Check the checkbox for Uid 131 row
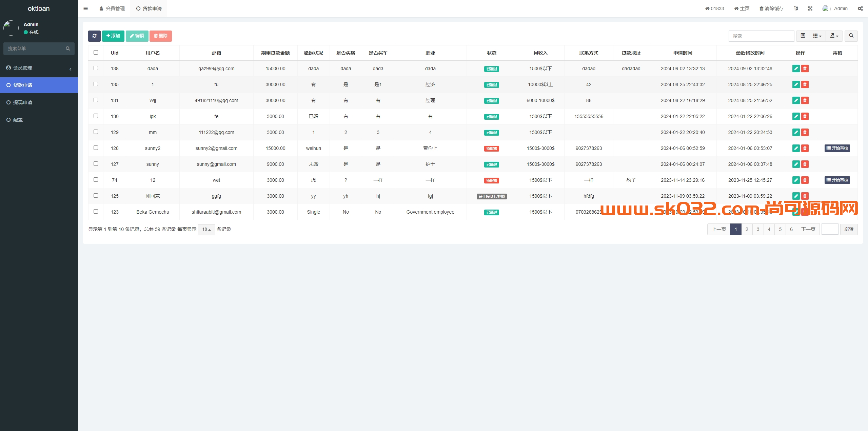The image size is (868, 431). tap(96, 100)
